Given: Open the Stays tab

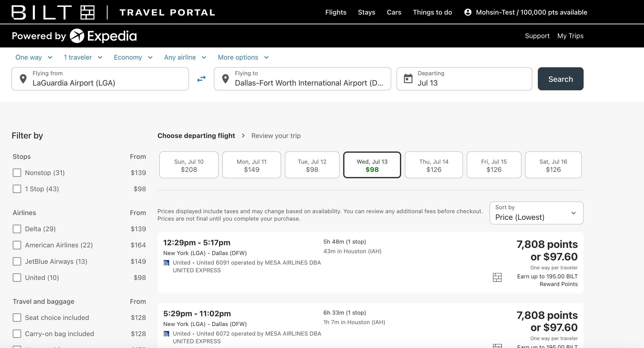Looking at the screenshot, I should pyautogui.click(x=367, y=12).
